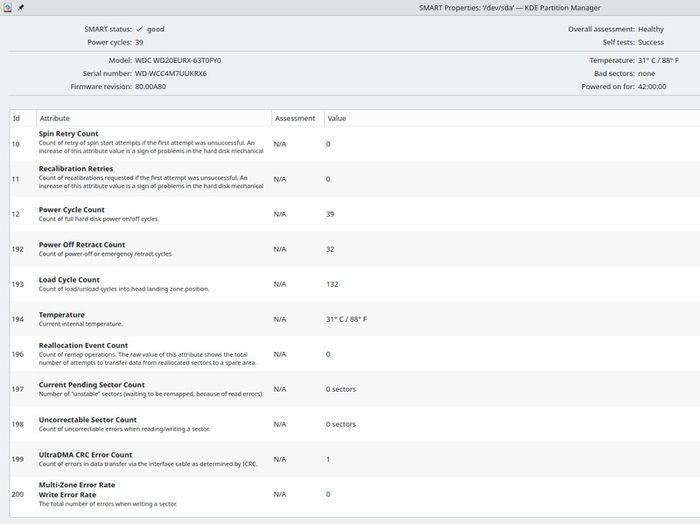Select the Reallocation Event Count attribute
Screen dimensions: 700x524
(x=83, y=345)
